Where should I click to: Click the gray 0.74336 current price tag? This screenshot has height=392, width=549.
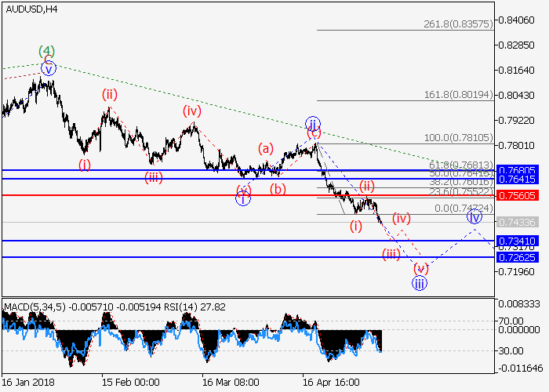click(x=517, y=223)
